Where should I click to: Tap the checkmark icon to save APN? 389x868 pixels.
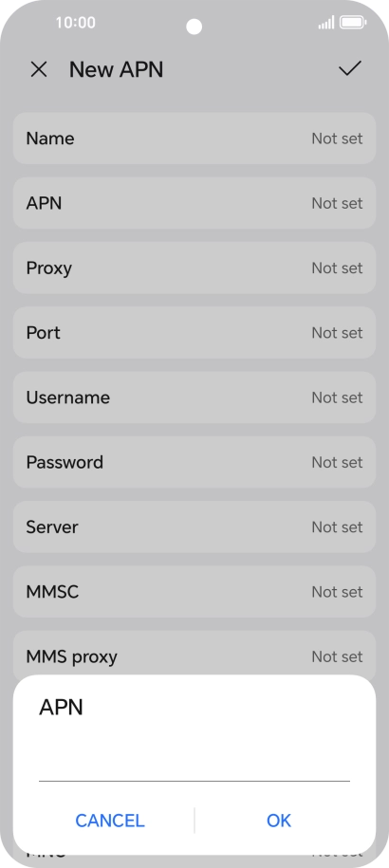350,68
